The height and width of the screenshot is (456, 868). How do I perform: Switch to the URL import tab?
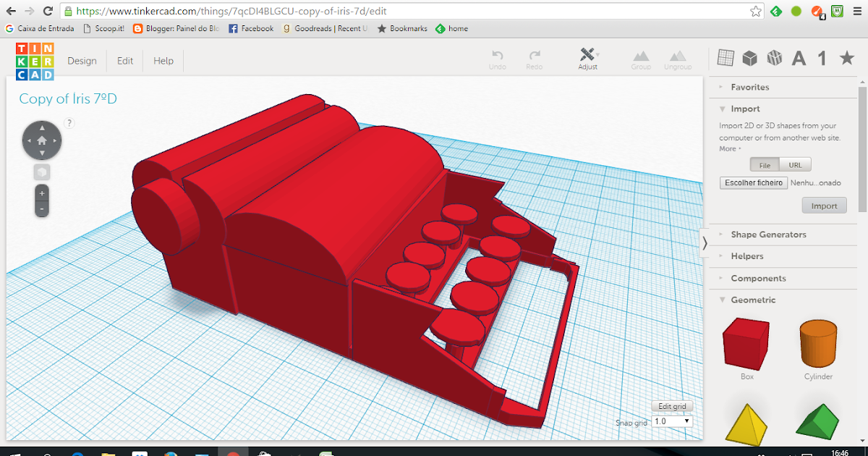click(794, 164)
